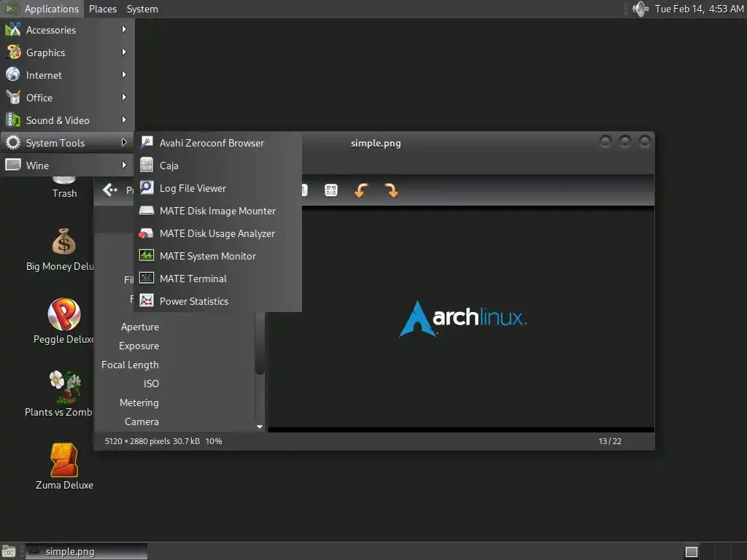The image size is (747, 560).
Task: Open the Graphics submenu
Action: pos(67,52)
